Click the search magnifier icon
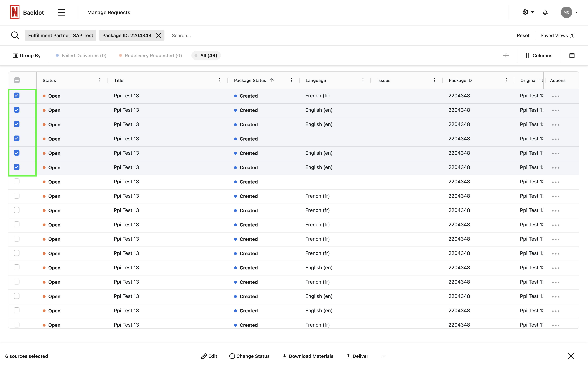The image size is (588, 369). click(15, 35)
